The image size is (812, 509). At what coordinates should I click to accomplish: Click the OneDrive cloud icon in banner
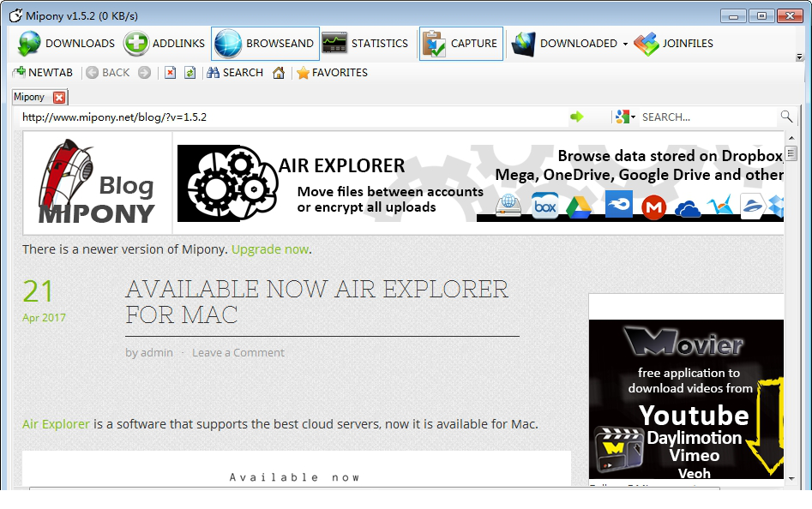(x=688, y=209)
